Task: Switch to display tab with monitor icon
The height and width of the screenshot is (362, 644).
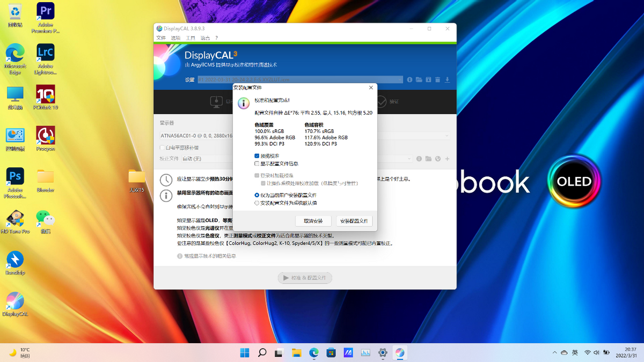Action: point(221,101)
